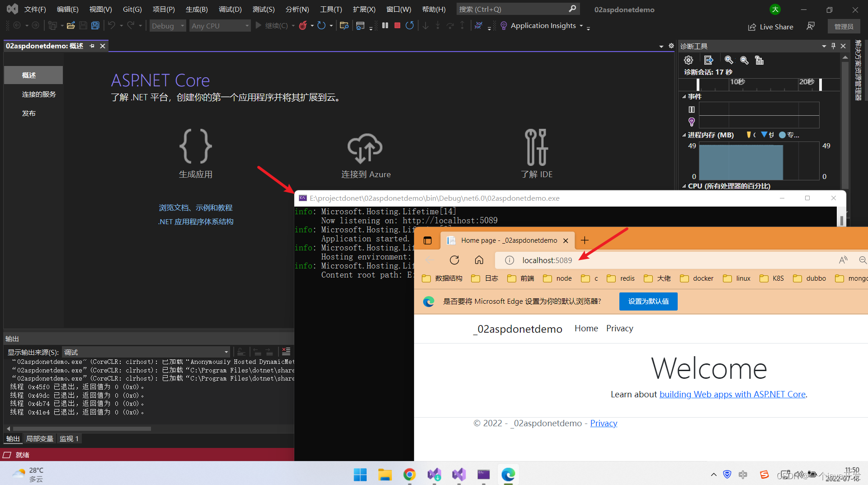Viewport: 868px width, 485px height.
Task: Open the 调试(D) menu
Action: 230,9
